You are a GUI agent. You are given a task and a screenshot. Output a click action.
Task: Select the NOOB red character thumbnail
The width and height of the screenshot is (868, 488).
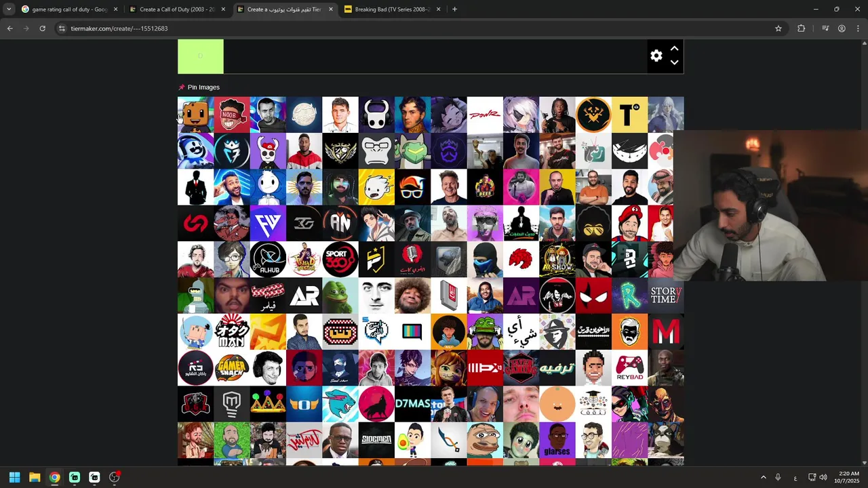coord(232,115)
